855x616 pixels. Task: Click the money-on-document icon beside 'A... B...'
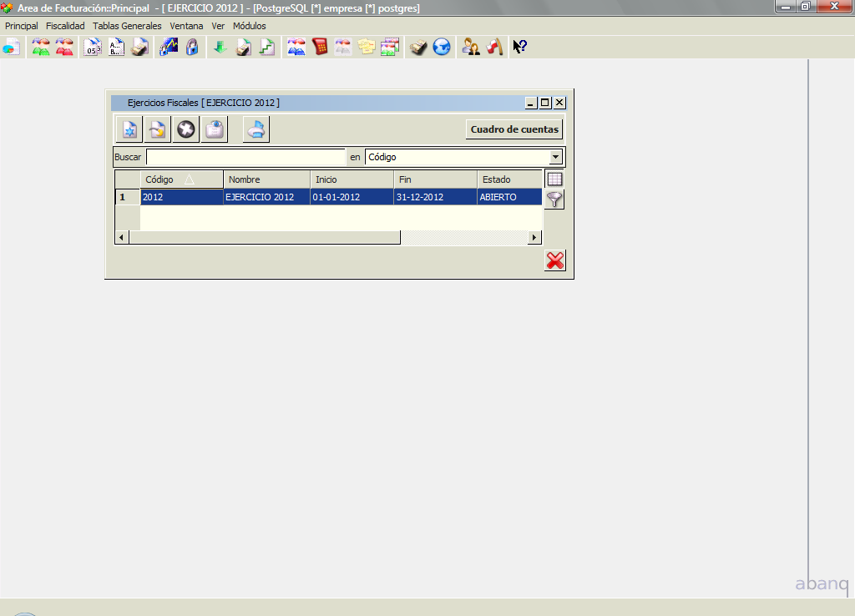point(140,47)
